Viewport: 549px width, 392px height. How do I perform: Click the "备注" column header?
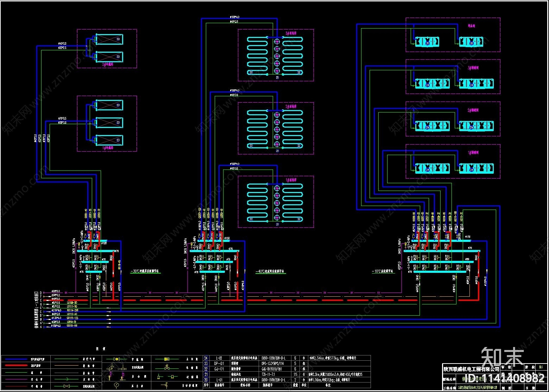pyautogui.click(x=328, y=386)
